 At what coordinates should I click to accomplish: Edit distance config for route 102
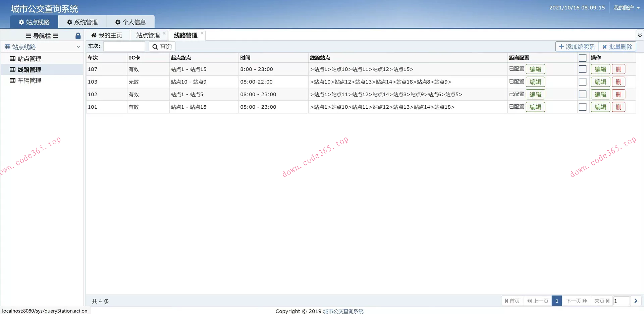pos(535,95)
